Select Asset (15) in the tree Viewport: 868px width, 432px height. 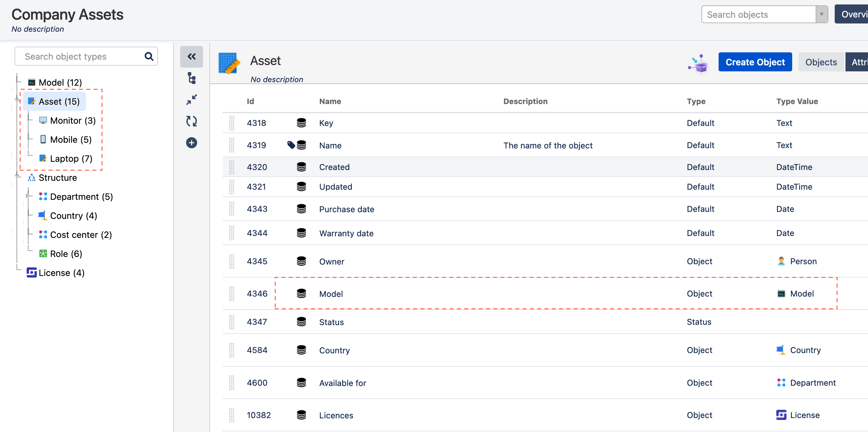59,101
